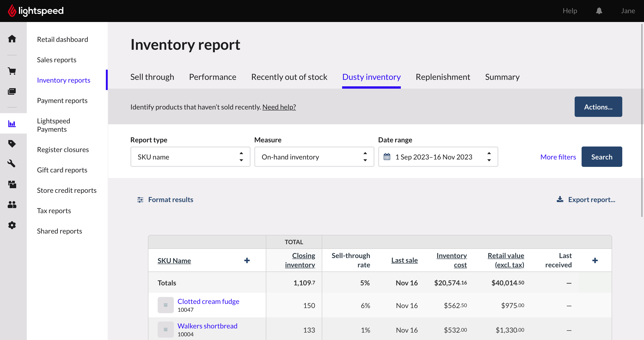Switch to the Performance tab
The image size is (644, 340).
[212, 77]
